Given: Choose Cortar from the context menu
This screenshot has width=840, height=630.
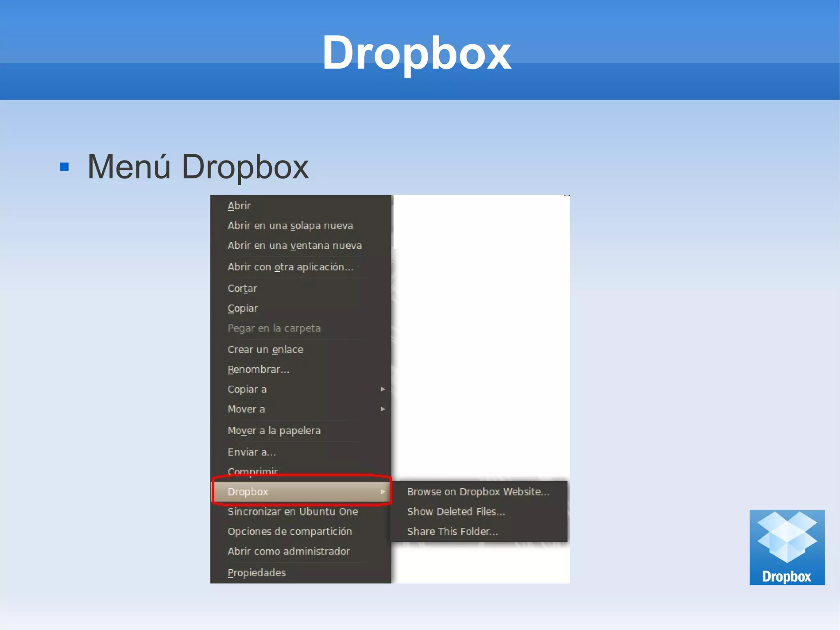Looking at the screenshot, I should pos(301,288).
